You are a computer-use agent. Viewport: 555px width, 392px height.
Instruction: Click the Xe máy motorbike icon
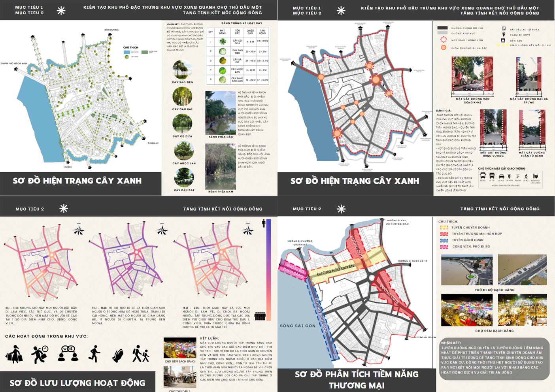click(510, 176)
